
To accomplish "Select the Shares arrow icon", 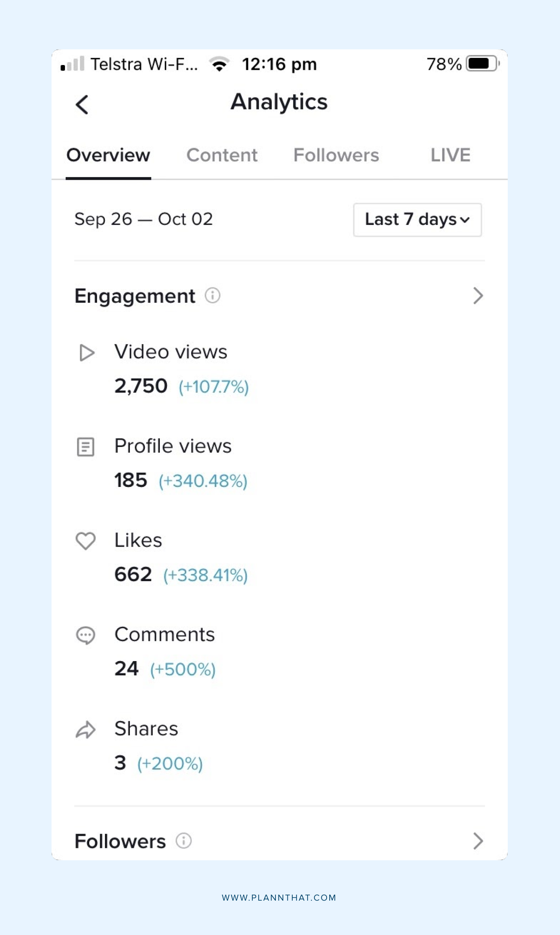I will [86, 729].
